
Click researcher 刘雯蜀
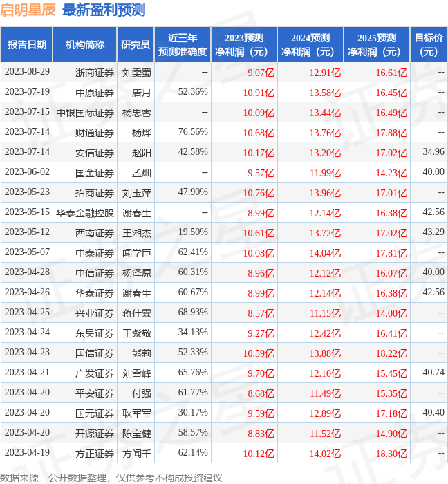(x=137, y=73)
